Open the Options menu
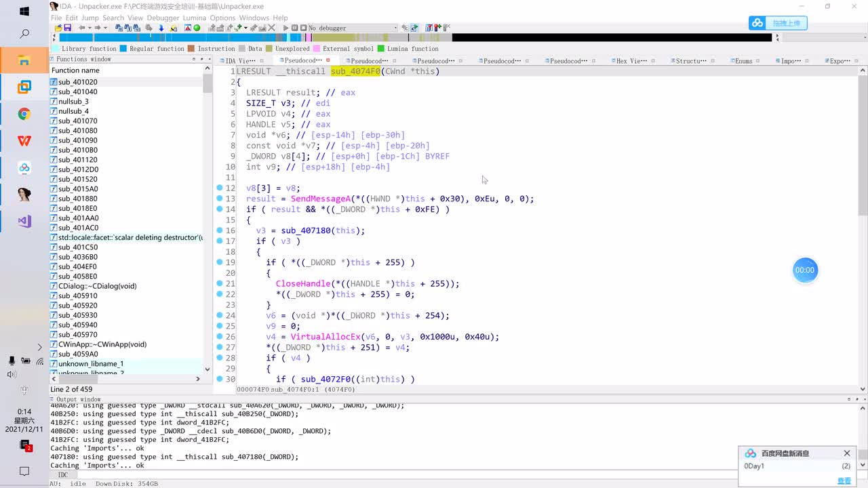The image size is (868, 488). pos(222,18)
